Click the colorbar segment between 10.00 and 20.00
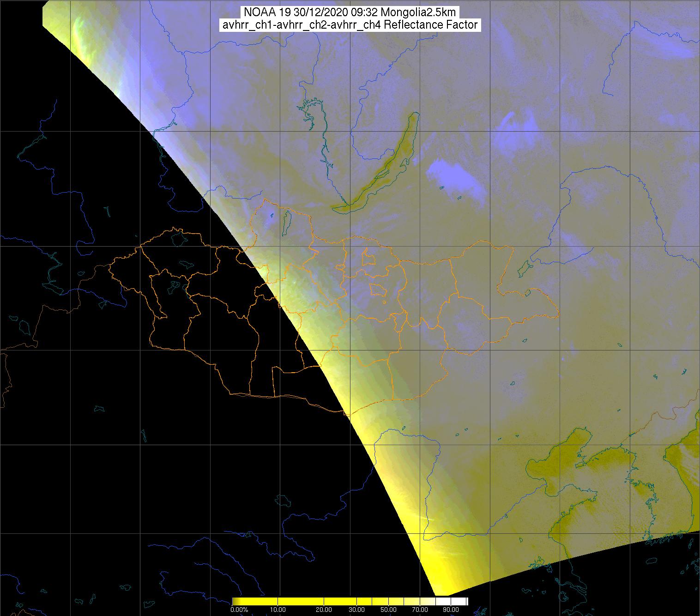This screenshot has height=616, width=700. pyautogui.click(x=301, y=601)
